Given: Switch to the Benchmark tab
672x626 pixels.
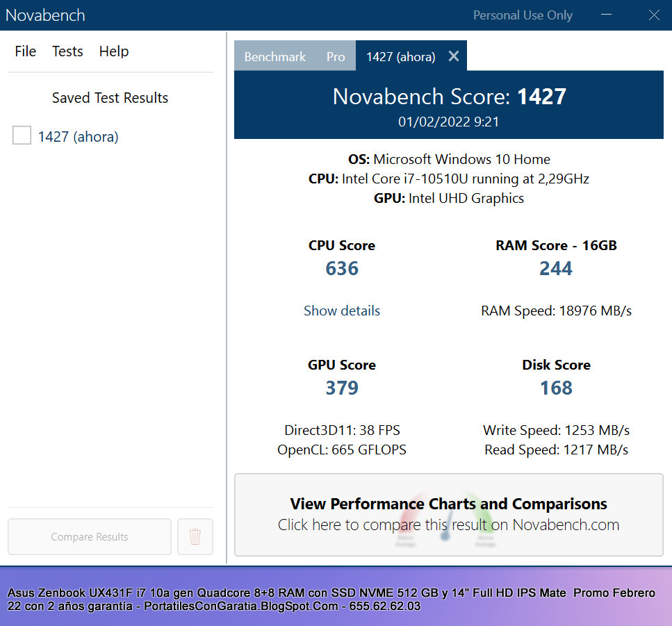Looking at the screenshot, I should [275, 56].
